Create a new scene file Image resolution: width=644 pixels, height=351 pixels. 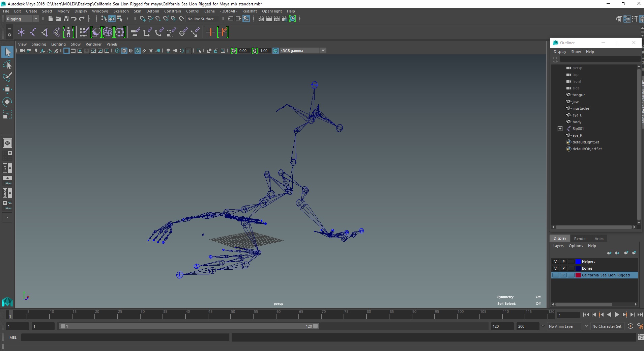click(x=50, y=19)
